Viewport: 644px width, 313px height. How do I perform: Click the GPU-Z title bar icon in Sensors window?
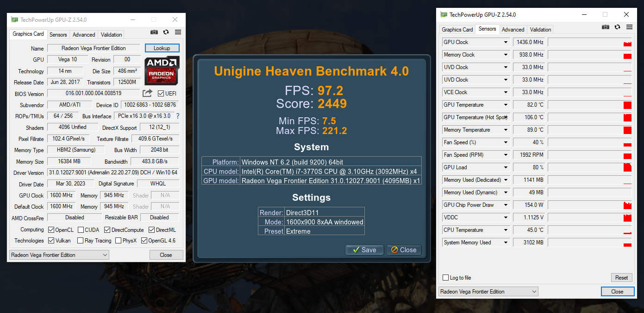click(444, 14)
